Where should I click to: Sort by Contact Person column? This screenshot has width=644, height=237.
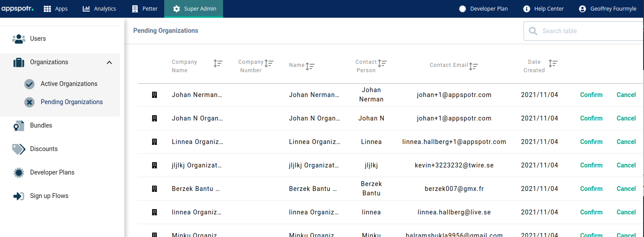pyautogui.click(x=382, y=63)
